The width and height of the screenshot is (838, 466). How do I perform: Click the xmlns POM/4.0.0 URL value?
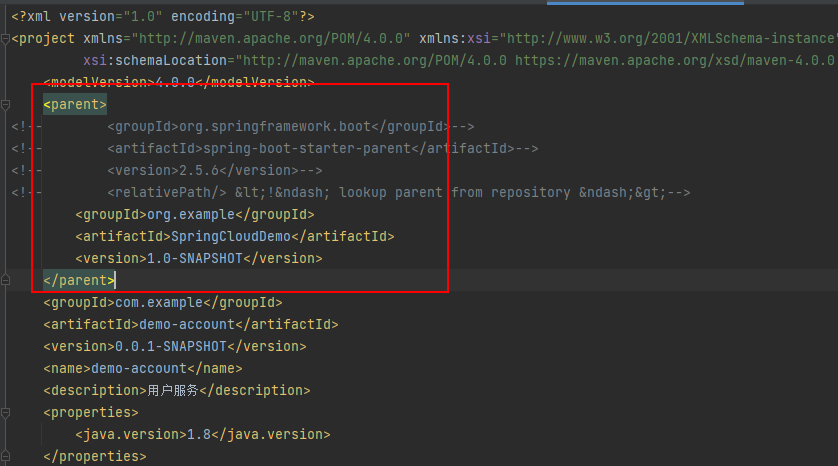tap(271, 38)
